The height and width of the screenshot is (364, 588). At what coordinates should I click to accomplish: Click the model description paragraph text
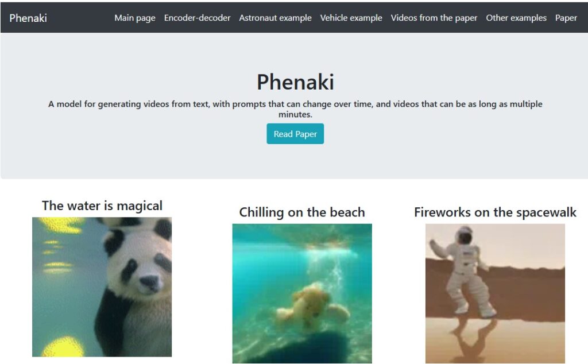295,109
